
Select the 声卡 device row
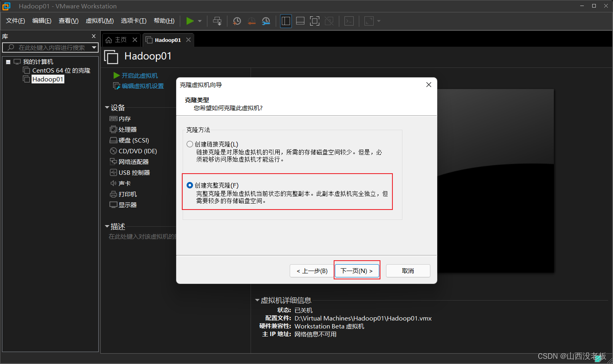pos(120,184)
